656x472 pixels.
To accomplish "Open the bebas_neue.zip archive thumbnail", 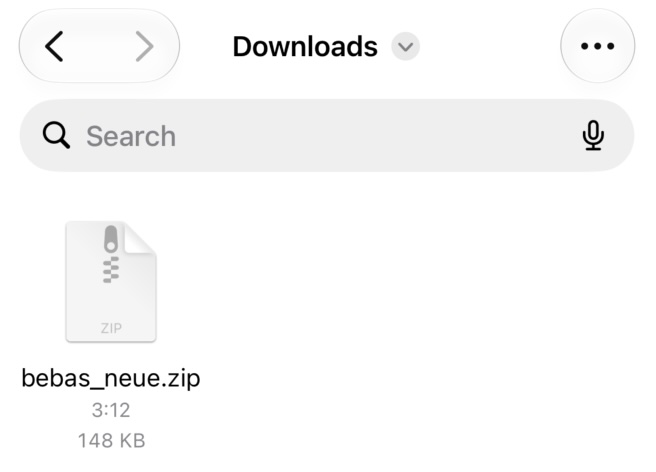I will click(x=111, y=282).
